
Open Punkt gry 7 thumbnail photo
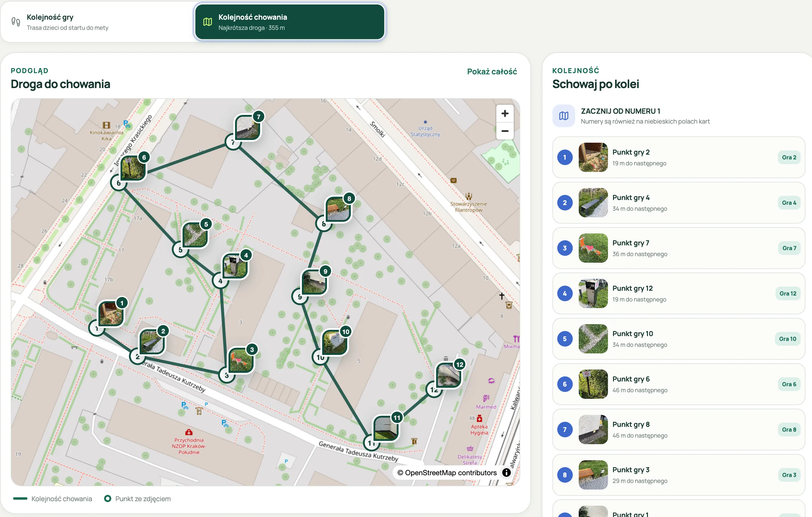[x=593, y=248]
